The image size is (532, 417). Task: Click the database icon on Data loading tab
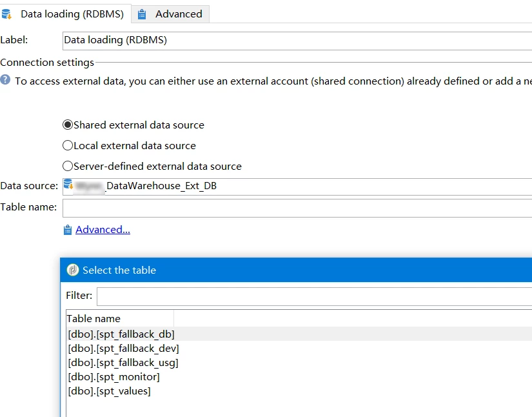6,14
